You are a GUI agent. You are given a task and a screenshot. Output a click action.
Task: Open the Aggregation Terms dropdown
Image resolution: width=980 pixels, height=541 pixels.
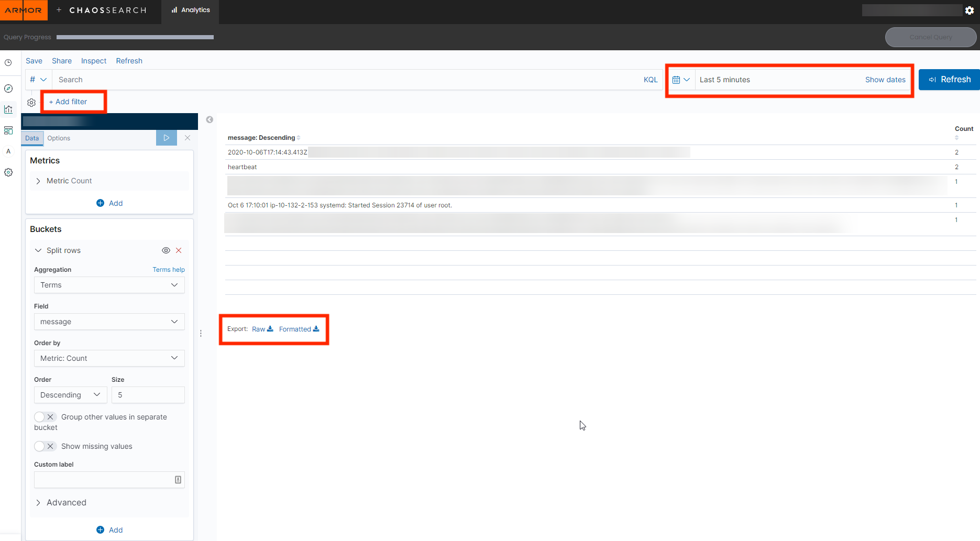[109, 285]
